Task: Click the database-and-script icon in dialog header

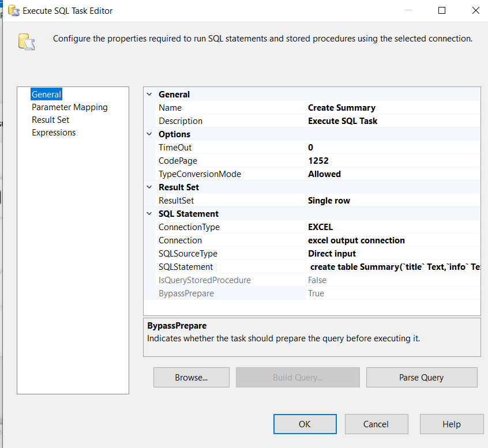Action: coord(26,42)
